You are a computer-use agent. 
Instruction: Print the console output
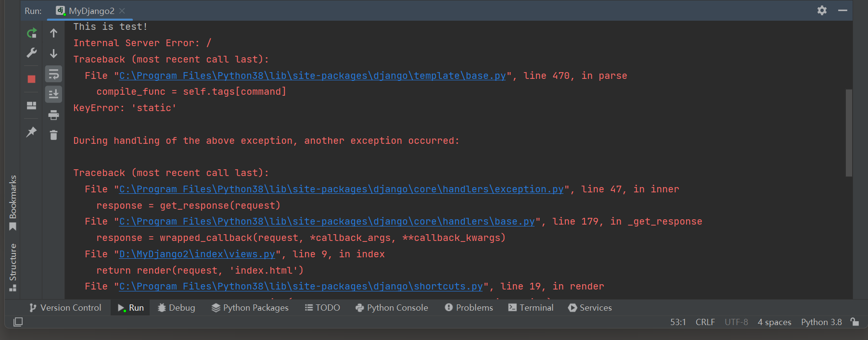[x=53, y=115]
